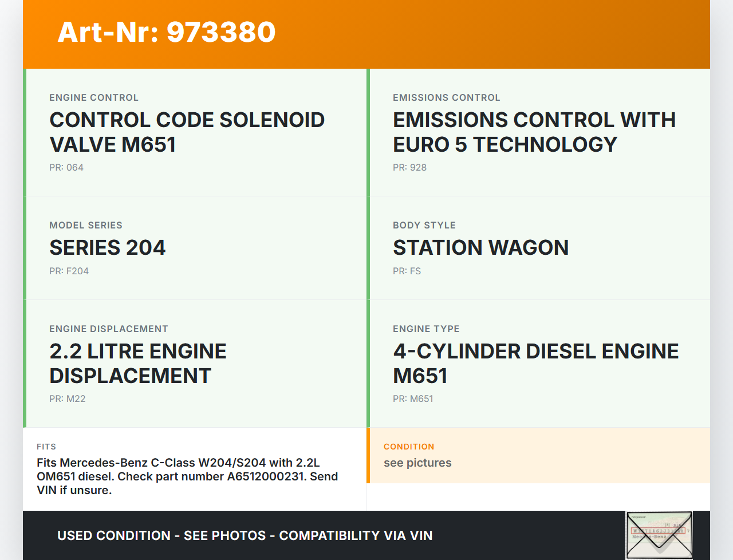Click the PR: F204 code
Screen dimensions: 733x560
pos(69,271)
